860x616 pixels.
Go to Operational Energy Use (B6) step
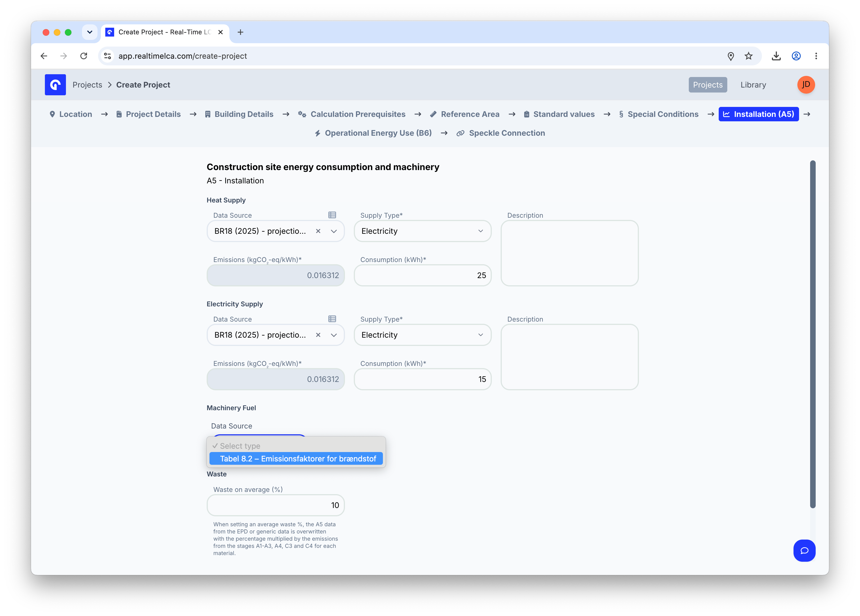[x=373, y=133]
